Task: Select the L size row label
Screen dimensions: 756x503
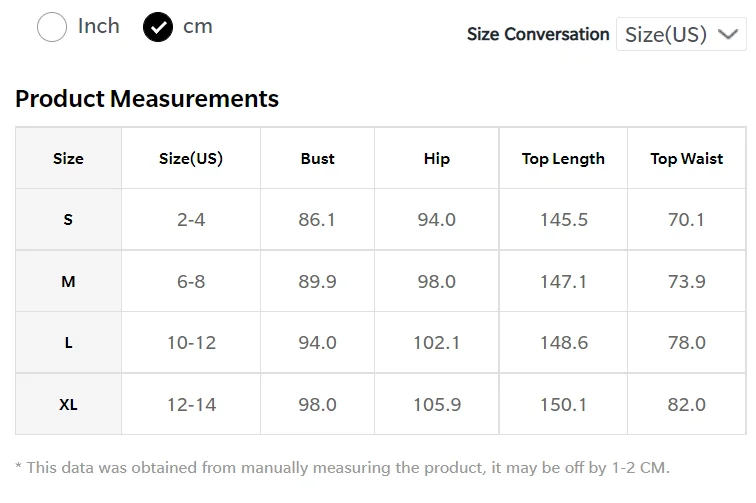Action: 68,343
